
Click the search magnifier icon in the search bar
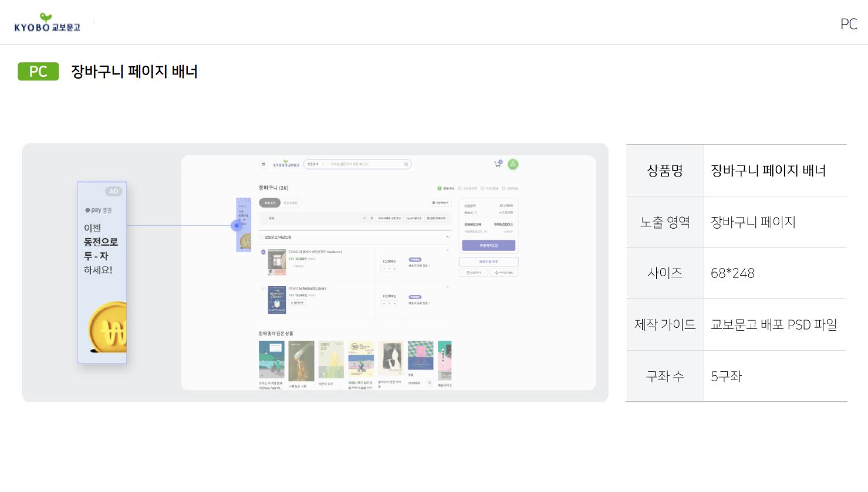click(x=406, y=164)
